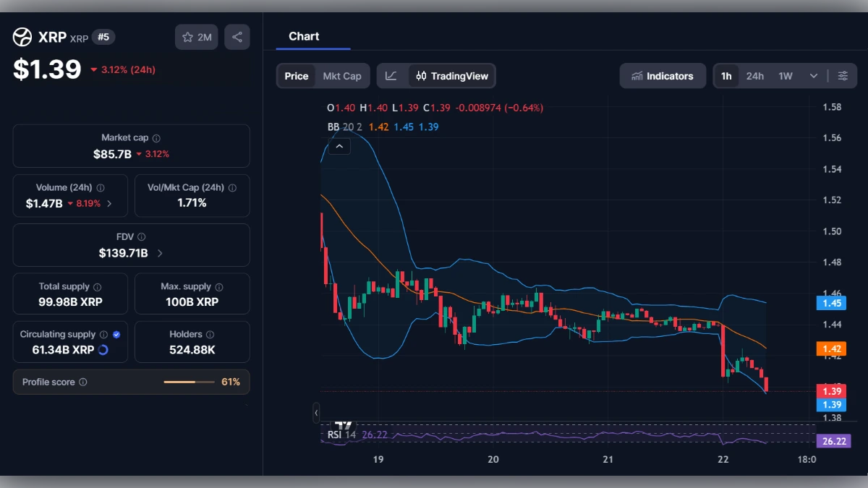
Task: Open the share options via share icon
Action: tap(237, 37)
